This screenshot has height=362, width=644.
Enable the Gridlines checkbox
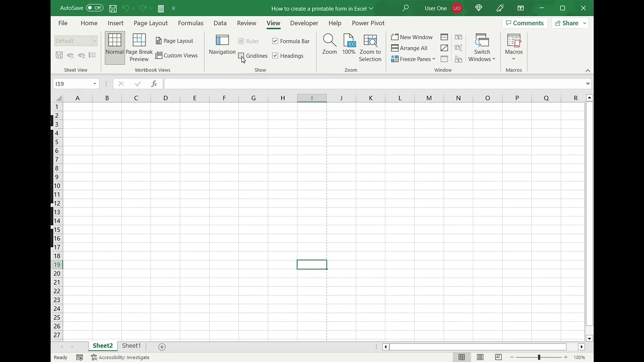(241, 56)
